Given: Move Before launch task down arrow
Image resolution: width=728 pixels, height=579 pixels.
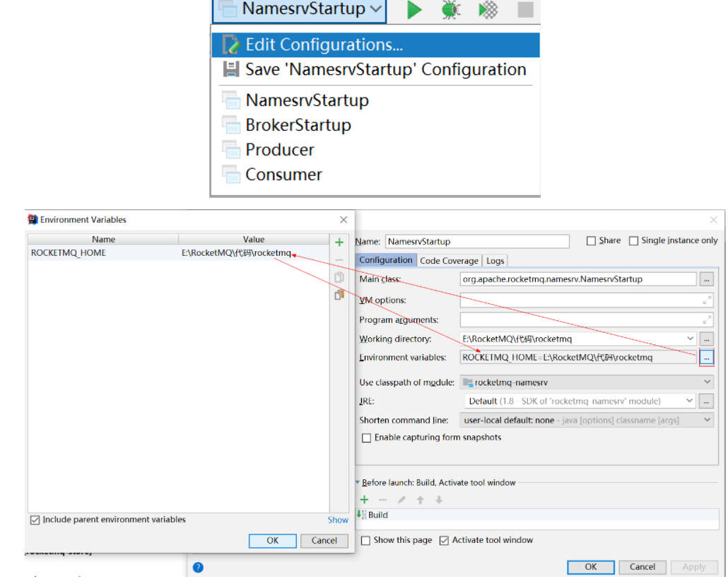Looking at the screenshot, I should 439,500.
